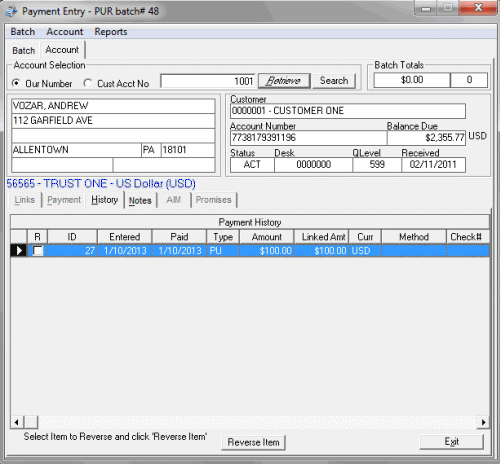
Task: Click the 56565 - TRUST ONE - US Dollar label
Action: coord(101,184)
